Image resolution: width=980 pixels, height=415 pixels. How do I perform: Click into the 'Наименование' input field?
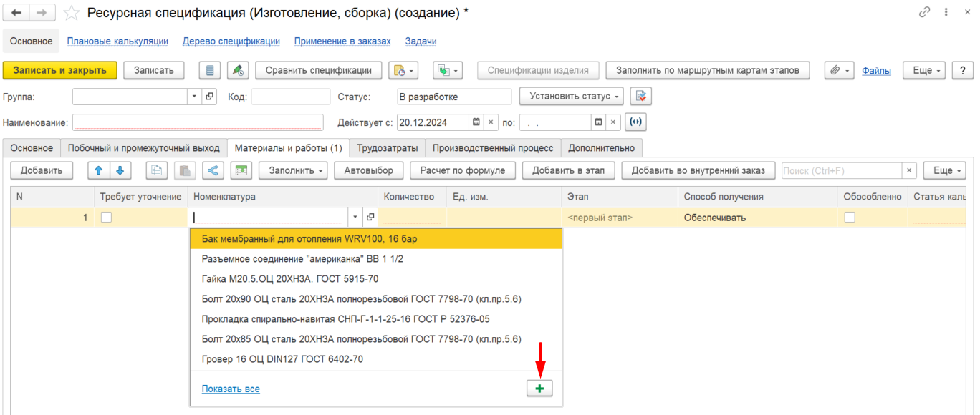tap(198, 122)
